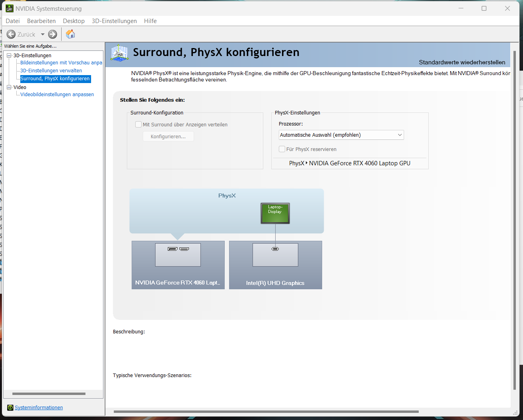Click the task tree horizontal scrollbar

click(49, 394)
